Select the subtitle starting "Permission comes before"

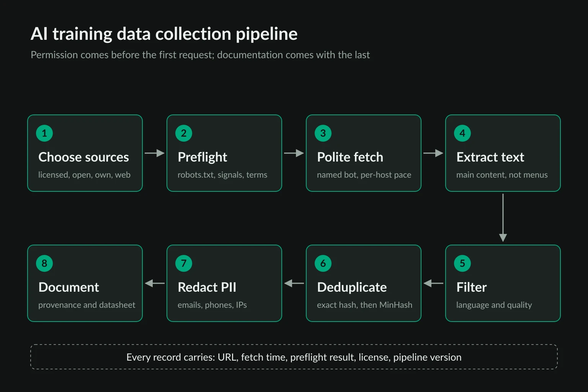200,55
